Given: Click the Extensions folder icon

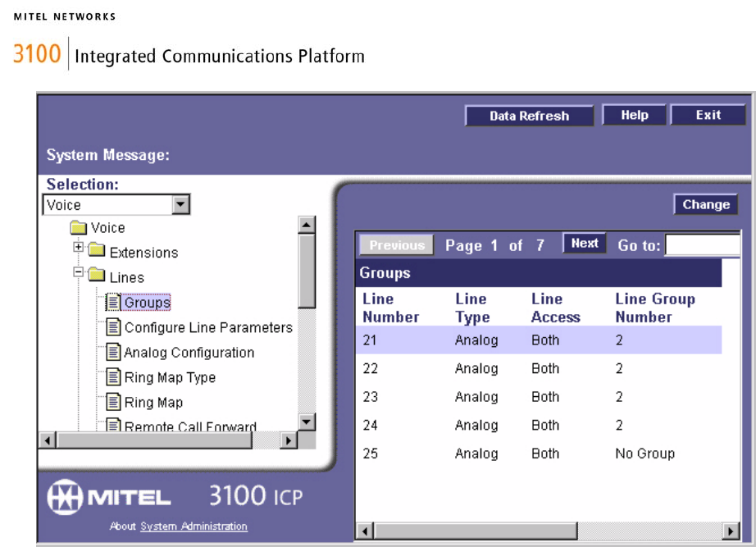Looking at the screenshot, I should [97, 250].
